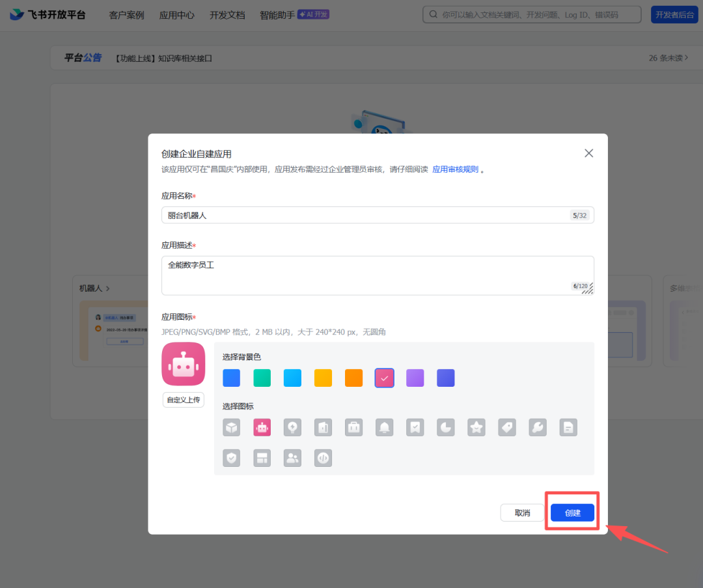Choose the layout grid app icon
This screenshot has width=703, height=588.
262,458
